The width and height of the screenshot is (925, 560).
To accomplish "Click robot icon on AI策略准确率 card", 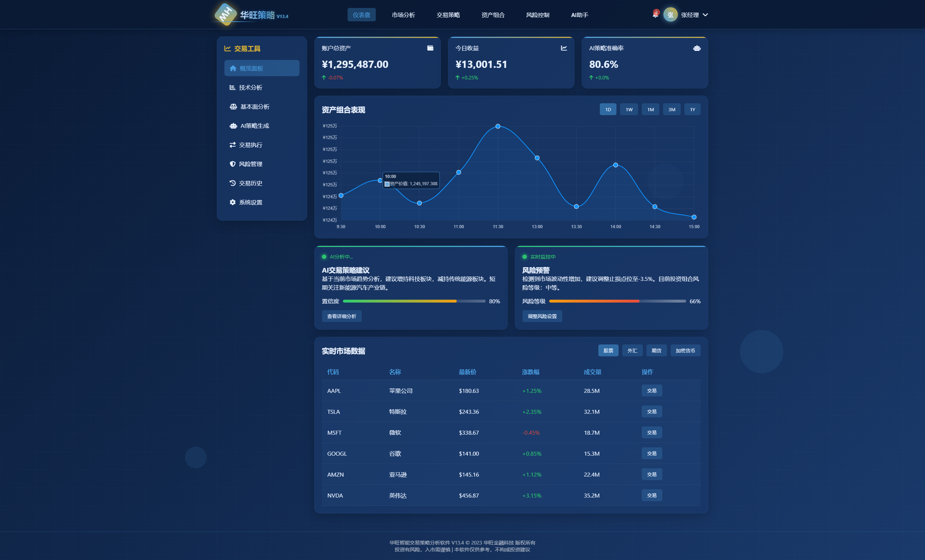I will click(697, 48).
